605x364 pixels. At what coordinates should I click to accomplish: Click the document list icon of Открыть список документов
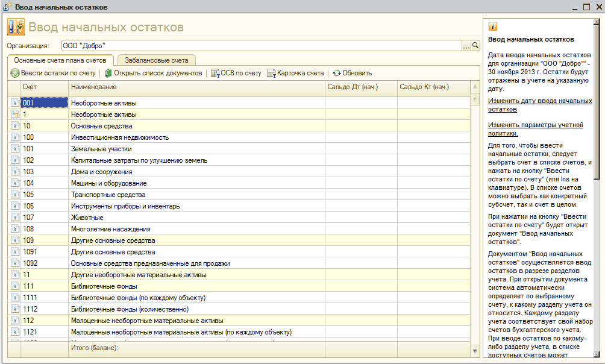108,73
